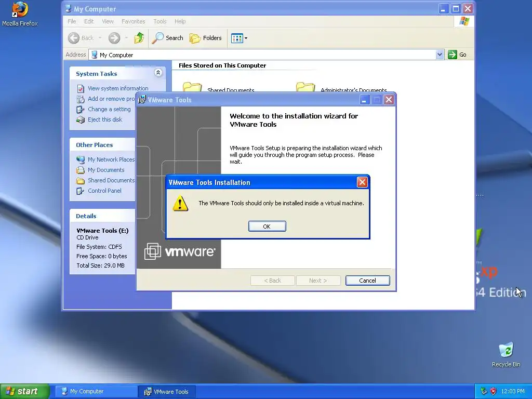532x399 pixels.
Task: Open the Forward history dropdown arrow
Action: coord(126,38)
